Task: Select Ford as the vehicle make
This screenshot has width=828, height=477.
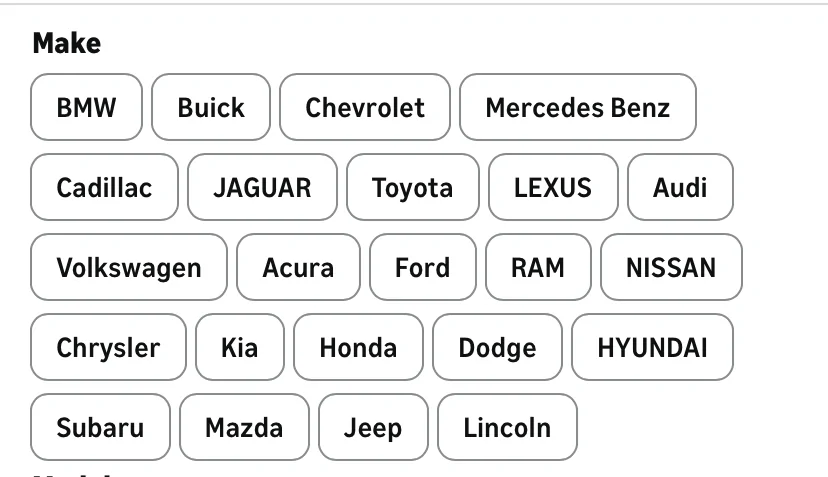Action: tap(422, 268)
